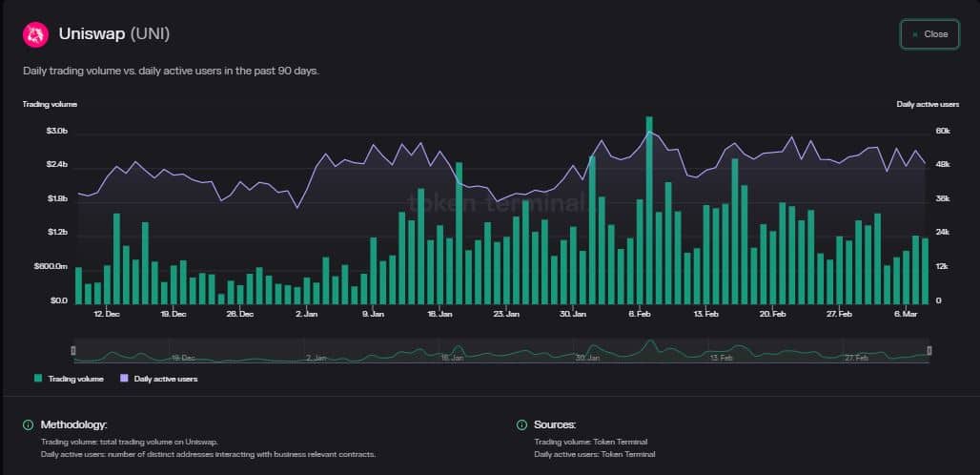Viewport: 980px width, 475px height.
Task: Click the pink Uniswap unicorn logo
Action: coord(35,34)
